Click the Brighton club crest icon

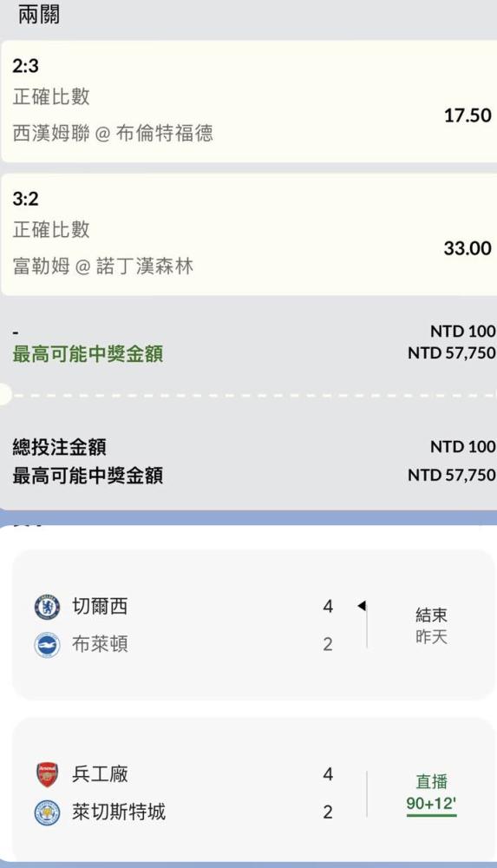tap(47, 645)
